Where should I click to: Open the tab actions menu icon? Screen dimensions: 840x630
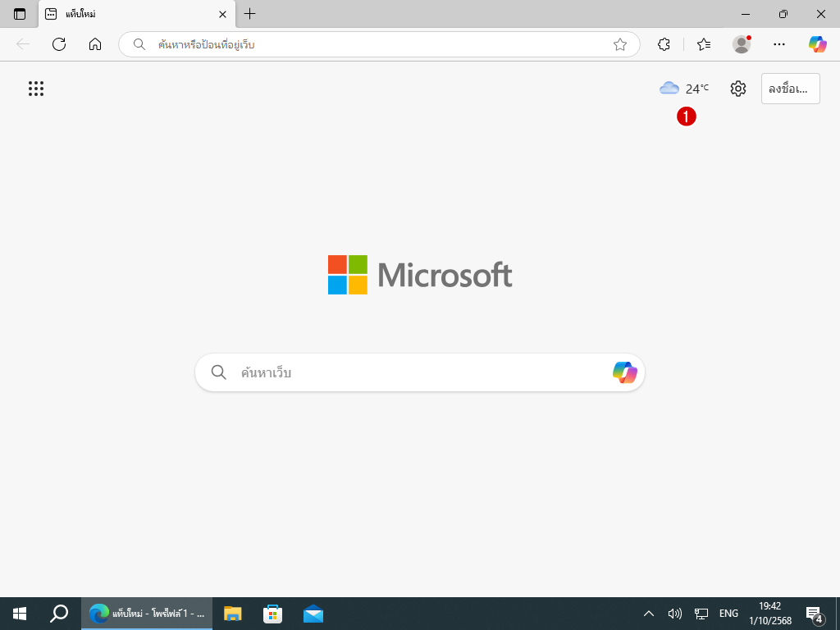click(x=20, y=14)
